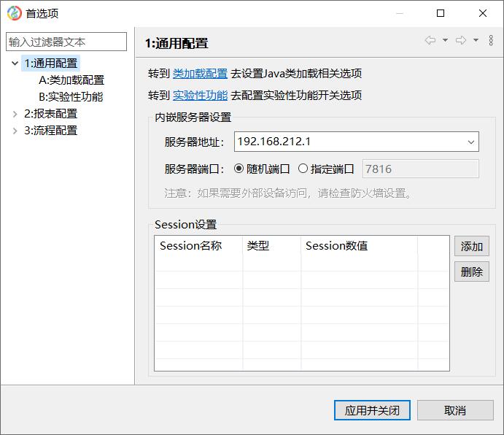
Task: Select the 随机端口 radio button
Action: tap(239, 169)
